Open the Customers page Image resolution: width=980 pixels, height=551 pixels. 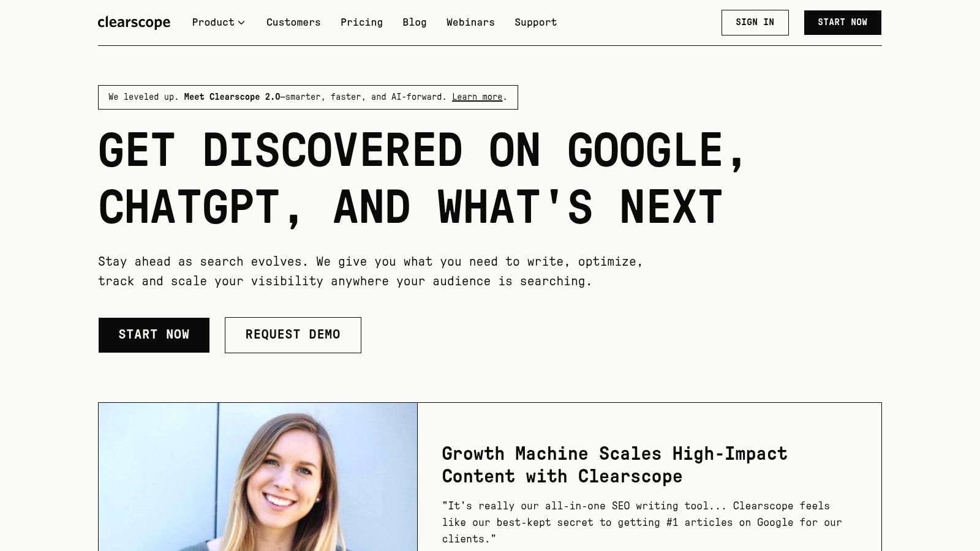pyautogui.click(x=293, y=23)
